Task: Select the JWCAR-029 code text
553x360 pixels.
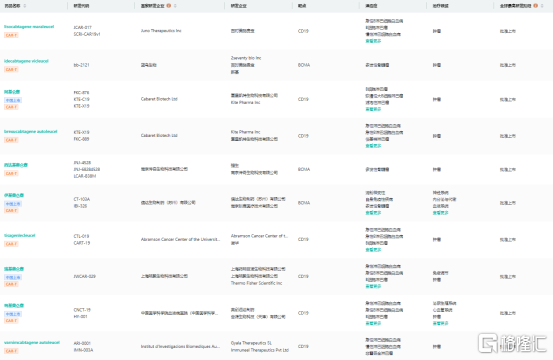Action: pyautogui.click(x=85, y=276)
